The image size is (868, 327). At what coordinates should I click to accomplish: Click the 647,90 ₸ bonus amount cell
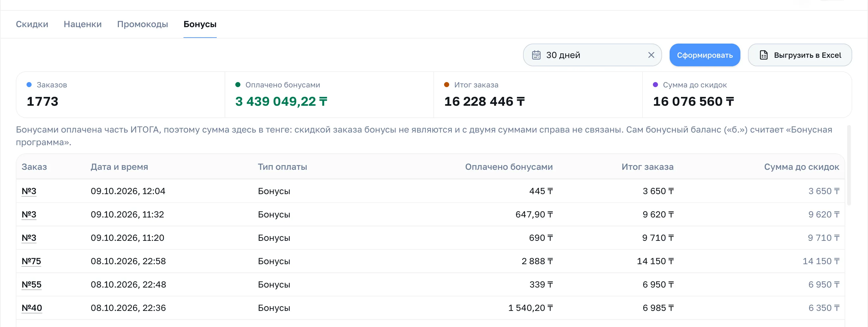(x=534, y=215)
